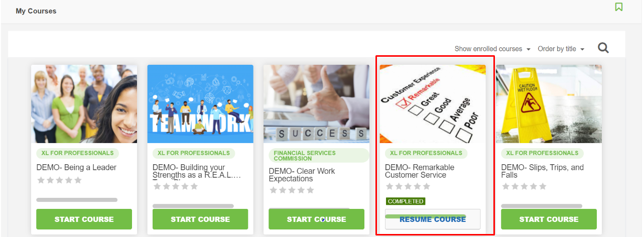The width and height of the screenshot is (644, 237).
Task: Click the green bookmark icon
Action: coord(619,7)
